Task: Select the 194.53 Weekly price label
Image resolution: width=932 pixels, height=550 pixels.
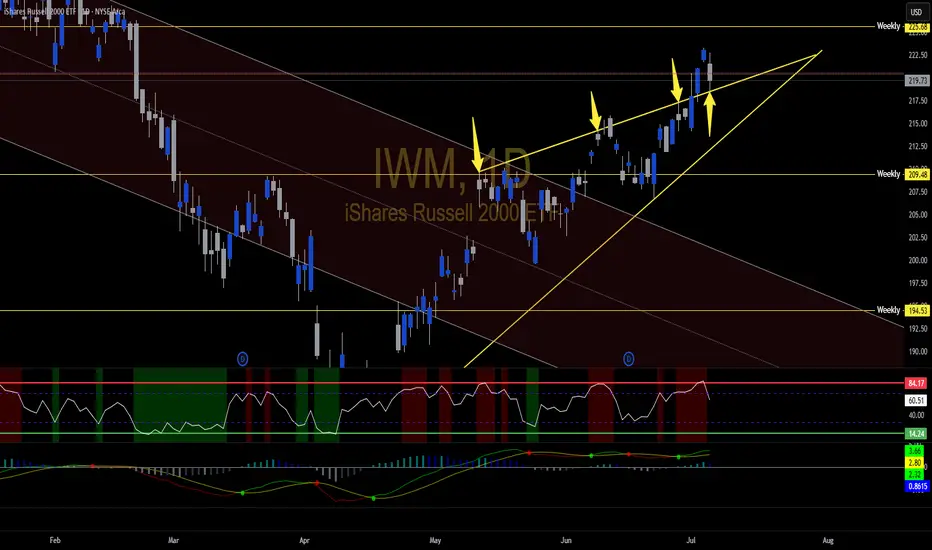Action: tap(917, 310)
